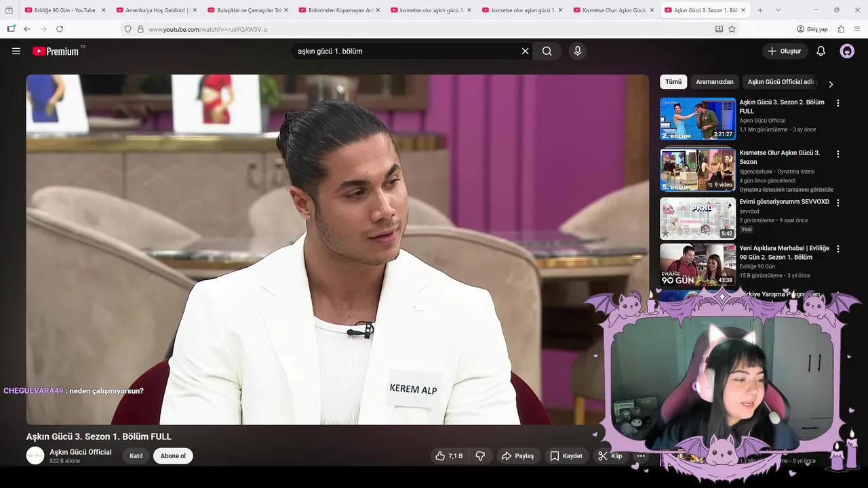Screen dimensions: 868x488
Task: Create a clip with Klip
Action: coord(610,456)
